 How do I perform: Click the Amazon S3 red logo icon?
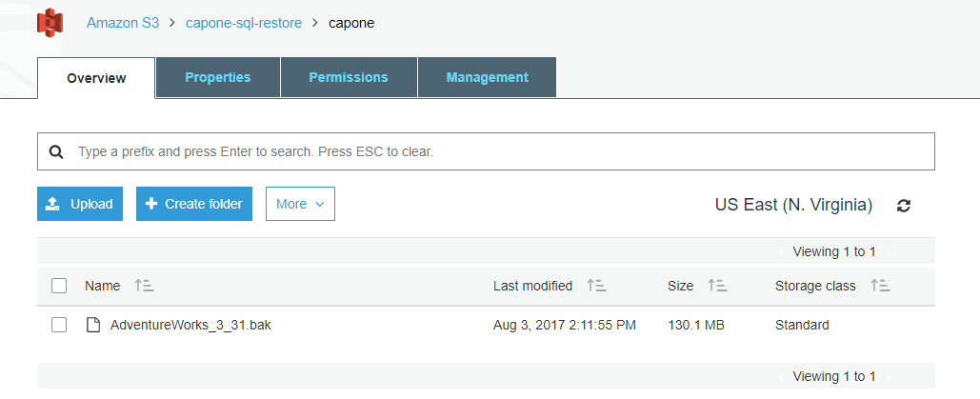pos(50,23)
